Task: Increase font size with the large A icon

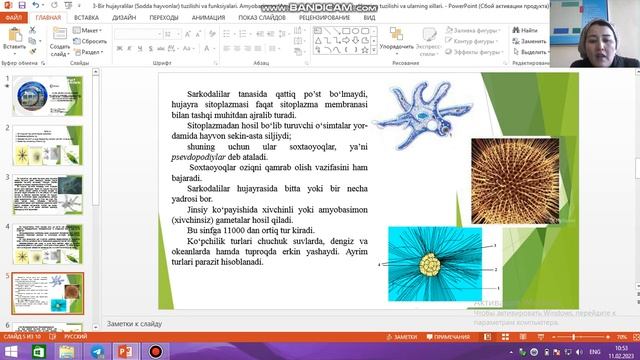Action: (x=188, y=34)
